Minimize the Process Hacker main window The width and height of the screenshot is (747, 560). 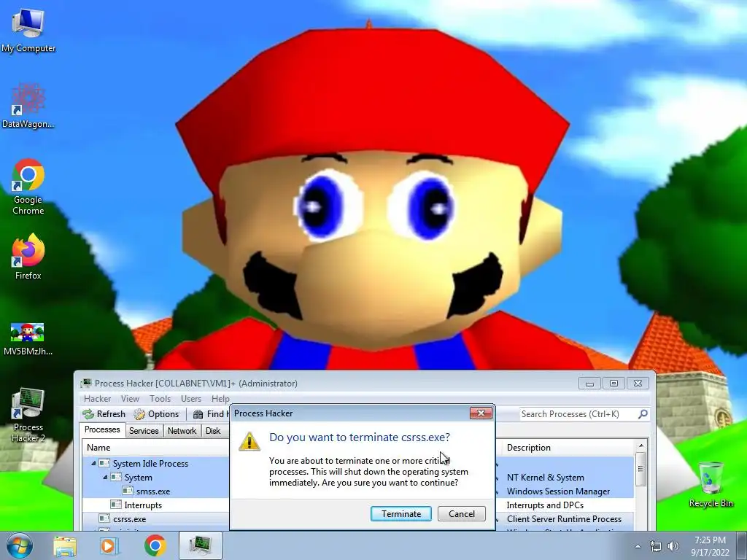tap(589, 383)
